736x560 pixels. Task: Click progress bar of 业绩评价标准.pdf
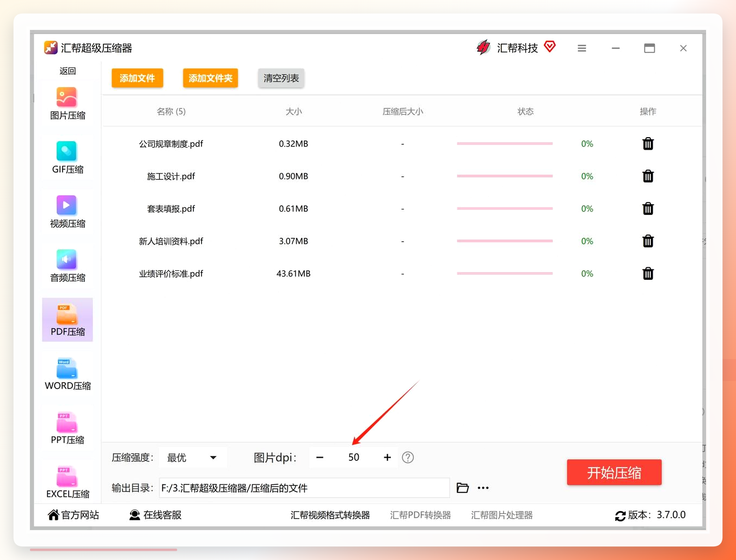coord(505,274)
